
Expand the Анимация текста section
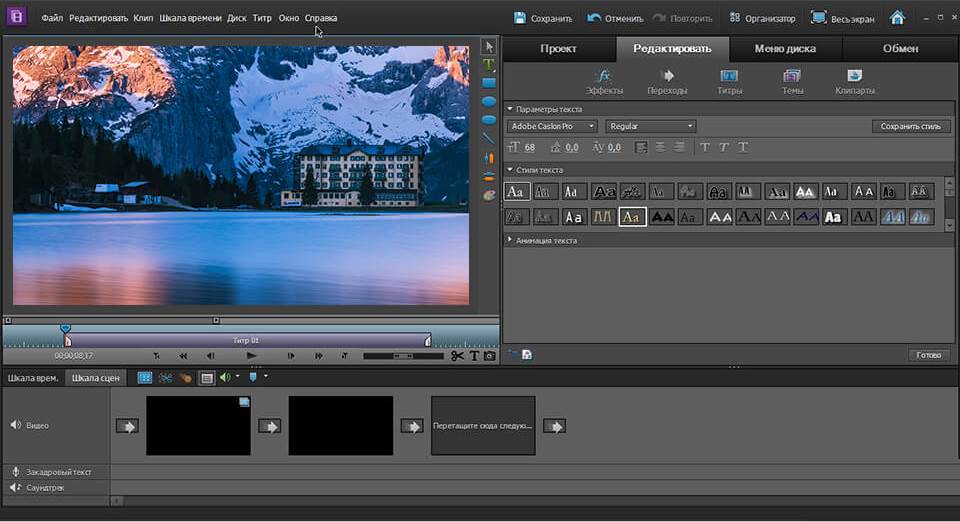tap(509, 240)
